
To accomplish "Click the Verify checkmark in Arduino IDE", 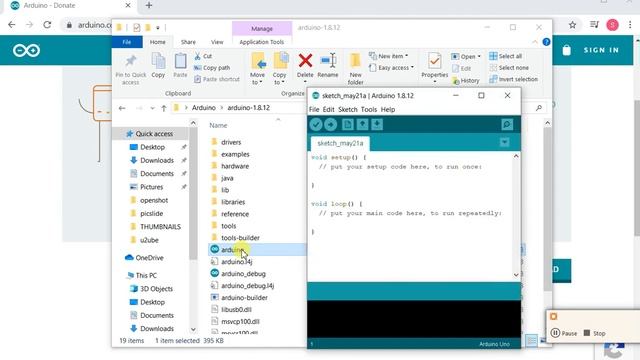I will [x=316, y=124].
